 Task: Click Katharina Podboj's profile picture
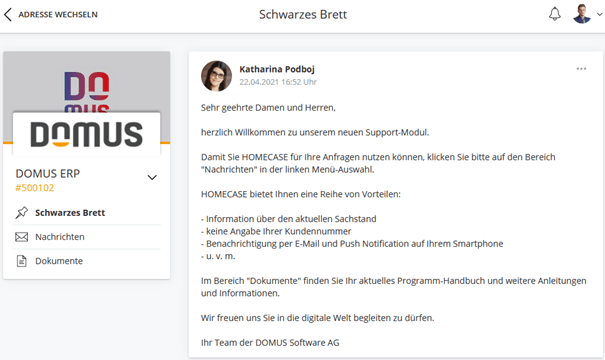click(216, 76)
